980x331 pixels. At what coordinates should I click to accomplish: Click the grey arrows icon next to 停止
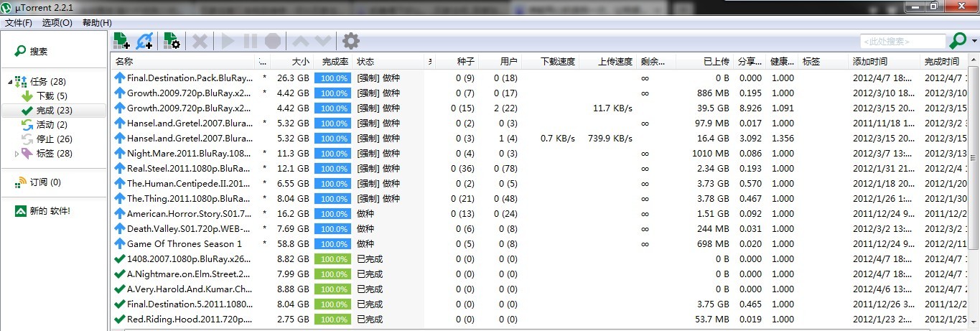click(27, 139)
